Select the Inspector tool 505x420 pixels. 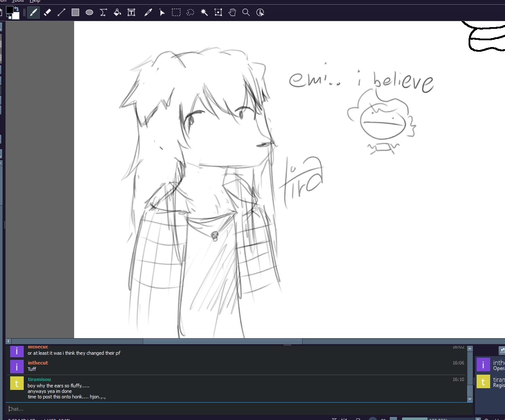pos(260,13)
